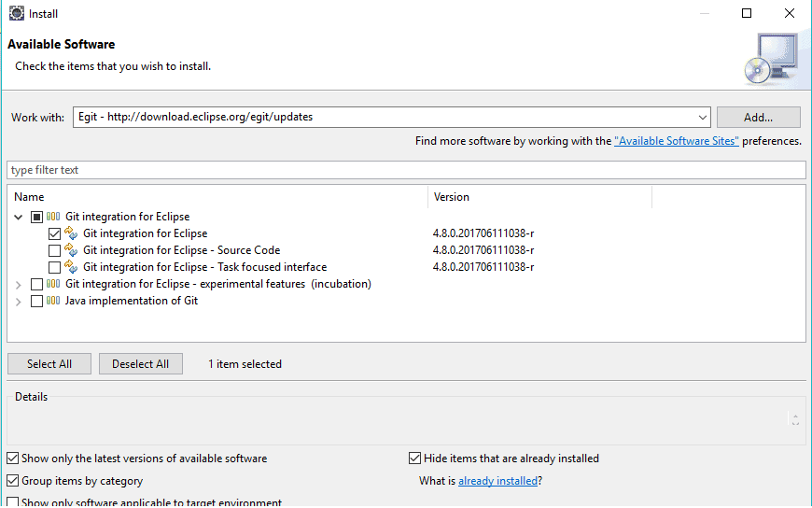Click category icon for Java implementation of Git

[53, 301]
